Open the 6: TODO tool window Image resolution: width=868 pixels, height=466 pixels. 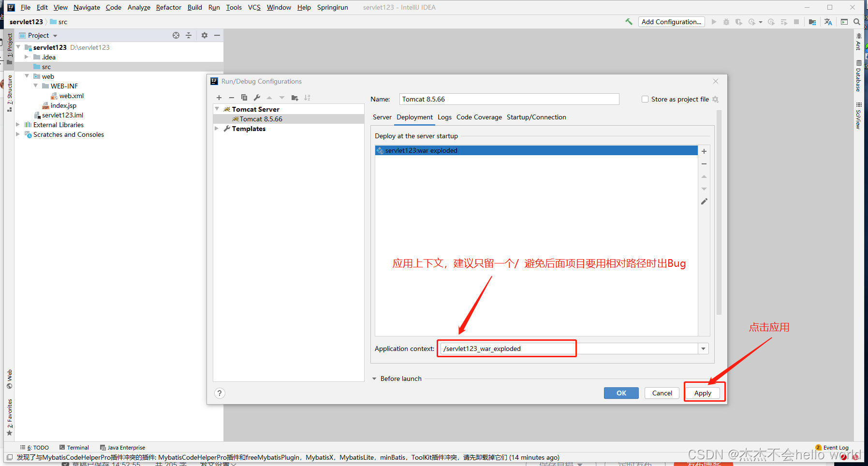pos(34,448)
